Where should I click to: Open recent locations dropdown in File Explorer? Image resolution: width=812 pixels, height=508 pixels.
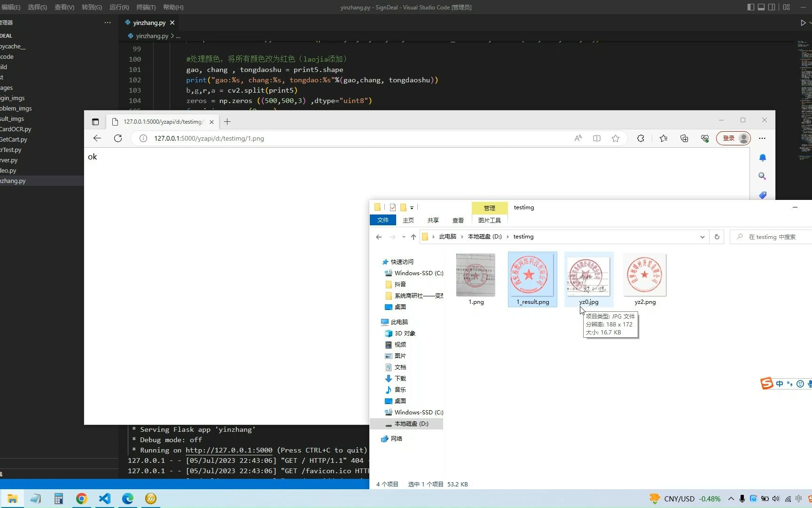point(404,237)
